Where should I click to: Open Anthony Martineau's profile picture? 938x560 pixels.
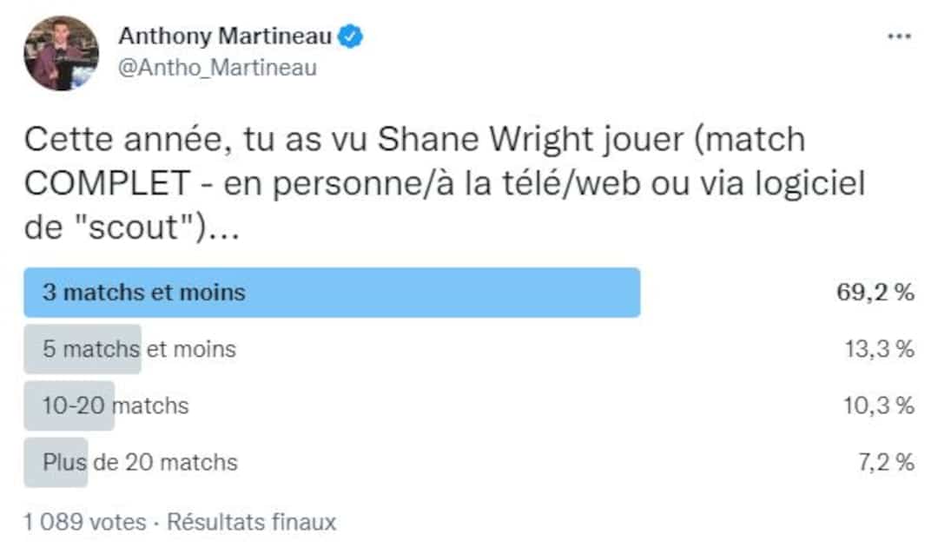click(61, 53)
